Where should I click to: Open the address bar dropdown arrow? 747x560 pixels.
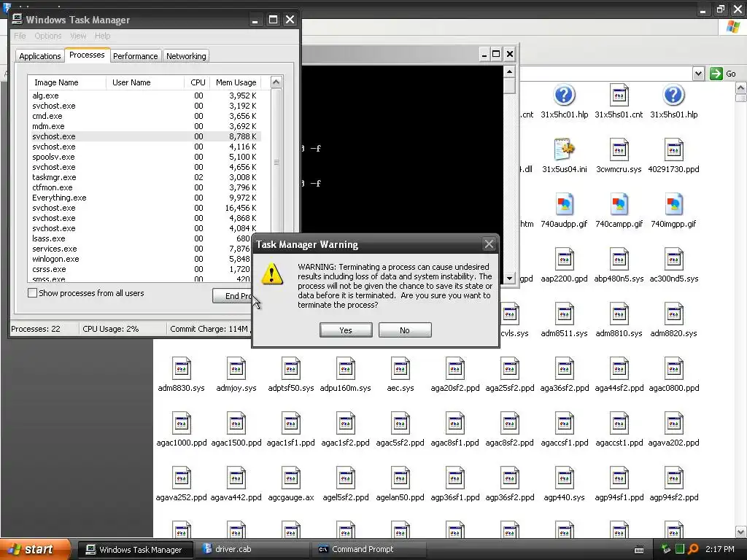coord(698,74)
